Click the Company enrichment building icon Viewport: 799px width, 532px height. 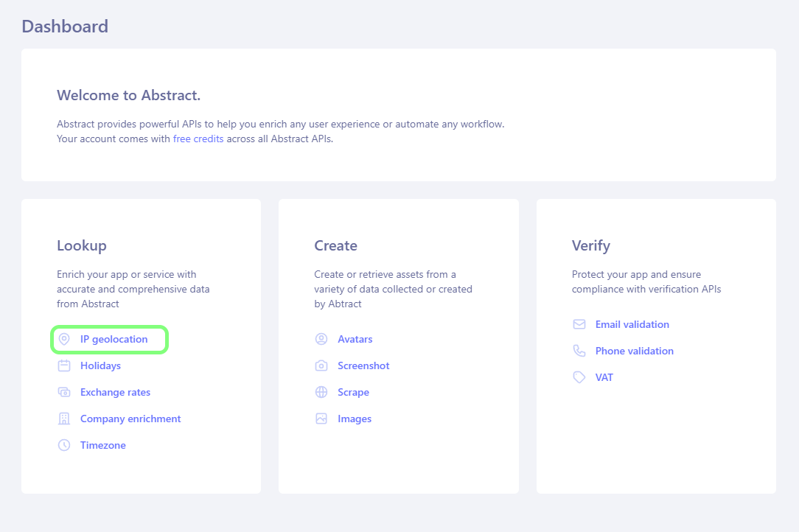64,419
